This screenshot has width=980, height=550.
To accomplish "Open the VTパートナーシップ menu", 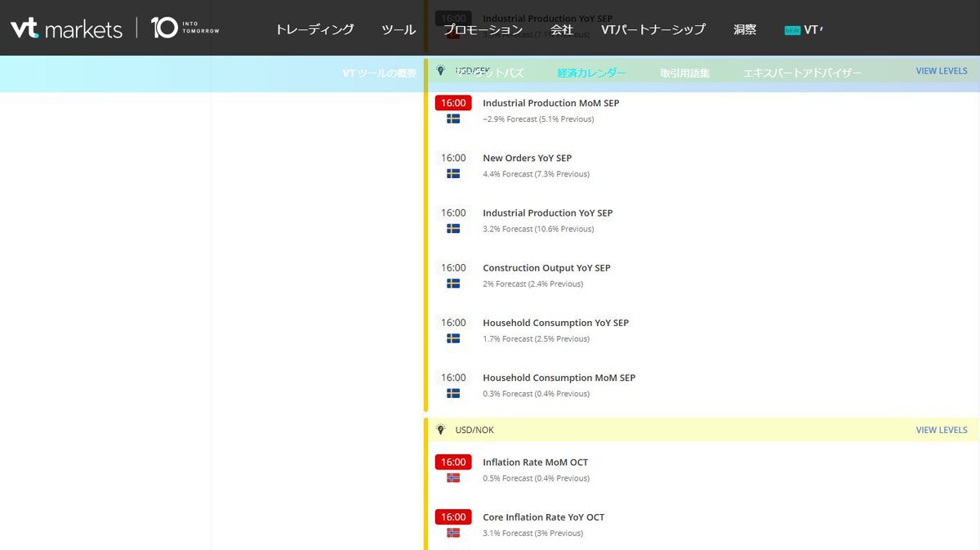I will pos(653,29).
